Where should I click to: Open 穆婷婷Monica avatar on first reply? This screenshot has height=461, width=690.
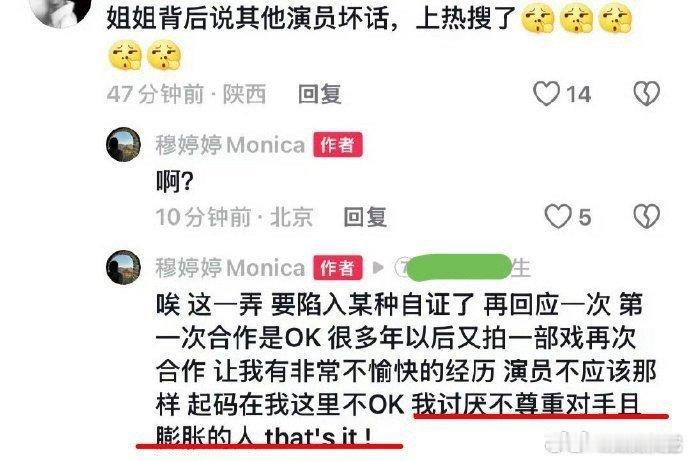tap(123, 144)
